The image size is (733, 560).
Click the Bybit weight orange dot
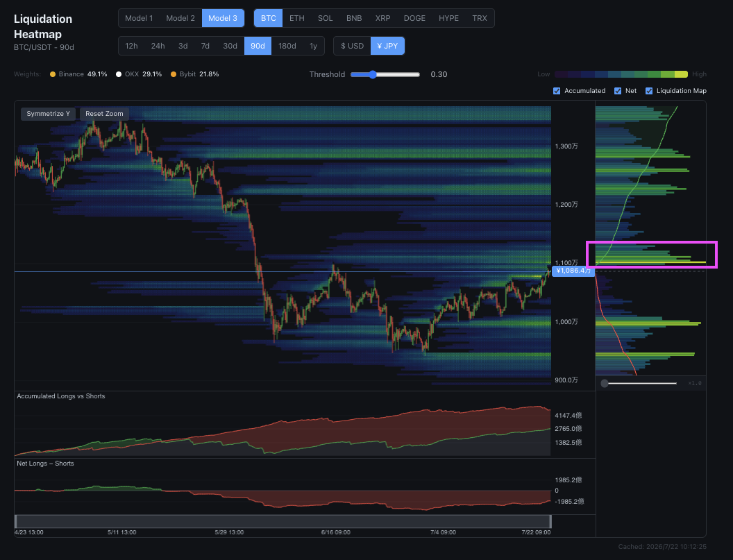pyautogui.click(x=174, y=74)
